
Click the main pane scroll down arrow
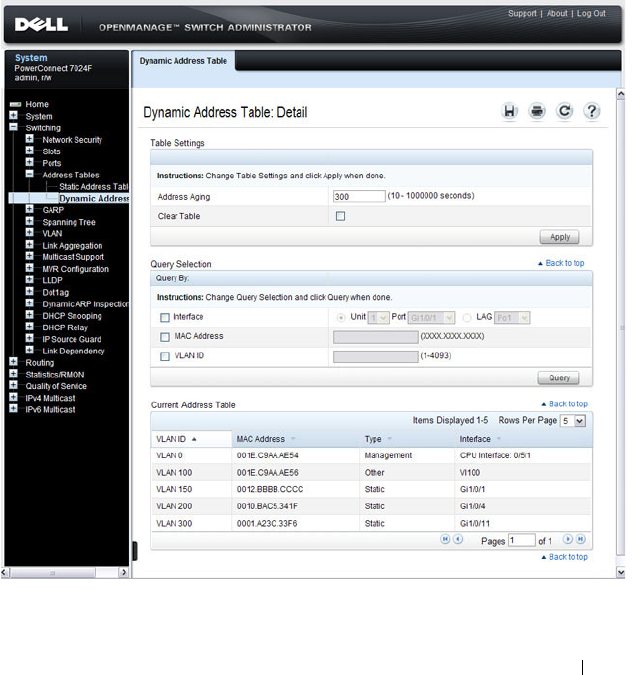(621, 572)
